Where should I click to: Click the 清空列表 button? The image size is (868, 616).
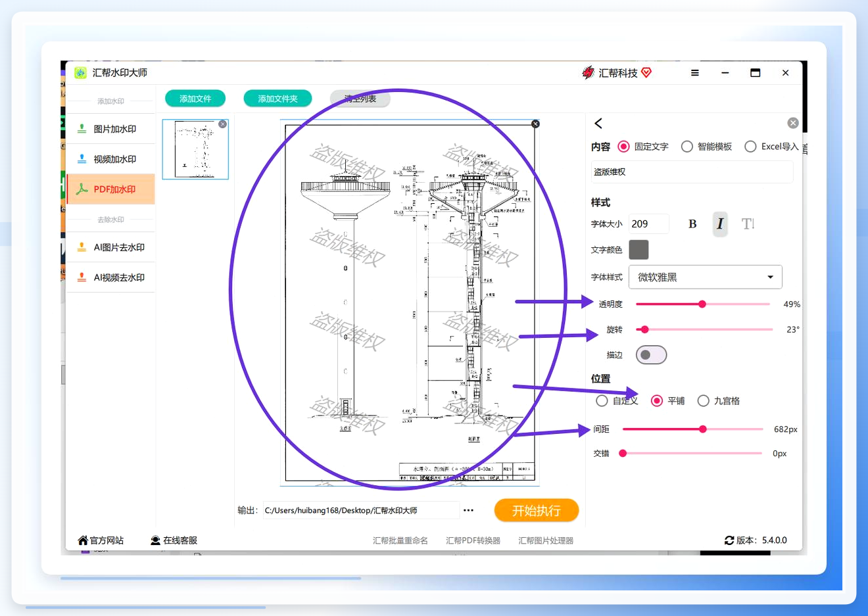(360, 99)
